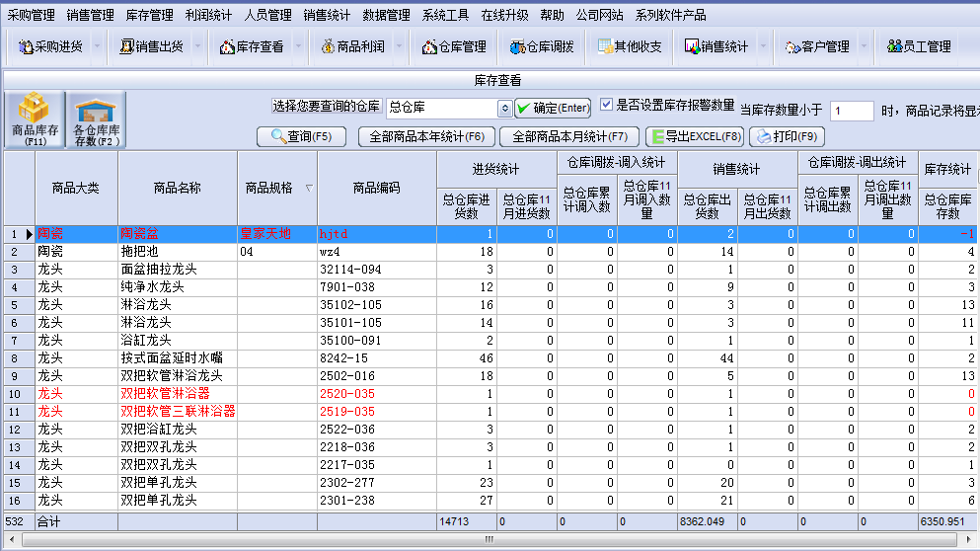Image resolution: width=980 pixels, height=551 pixels.
Task: Toggle 是否设置库存报警数量 checkbox
Action: pyautogui.click(x=607, y=105)
